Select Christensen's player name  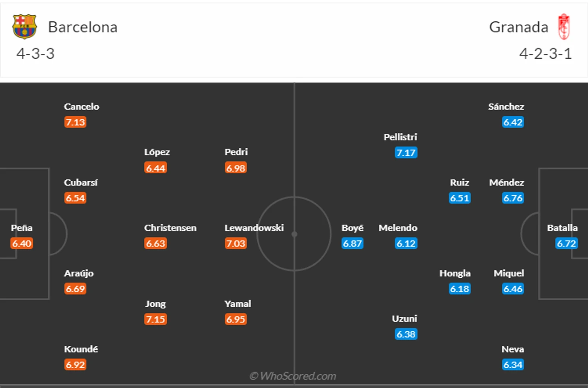coord(170,228)
